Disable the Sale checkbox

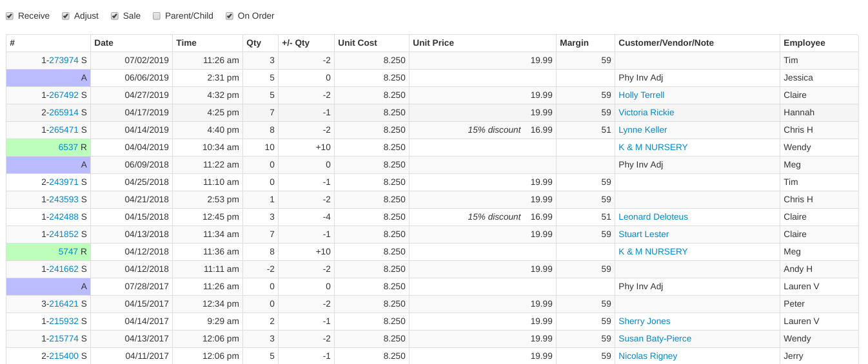(x=115, y=16)
